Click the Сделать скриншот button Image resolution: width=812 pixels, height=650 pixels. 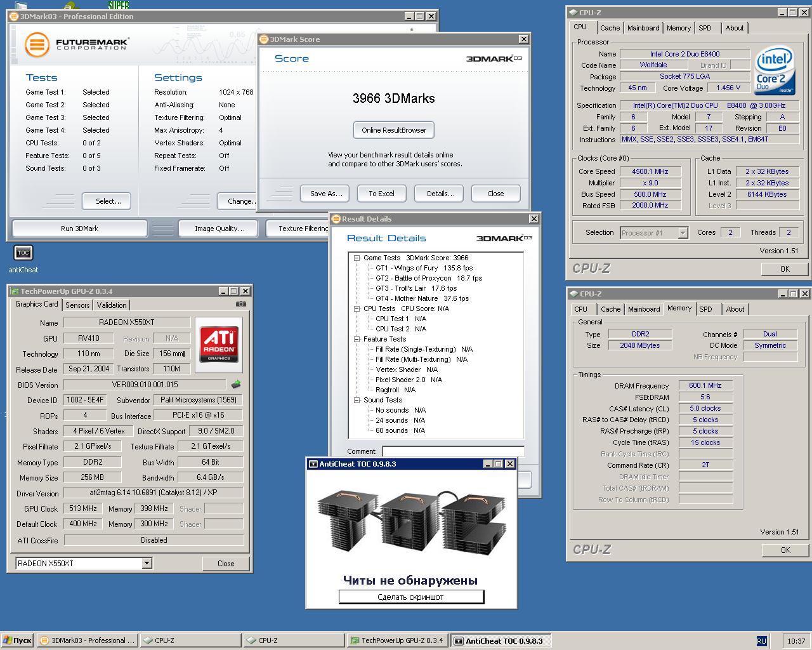pos(410,597)
